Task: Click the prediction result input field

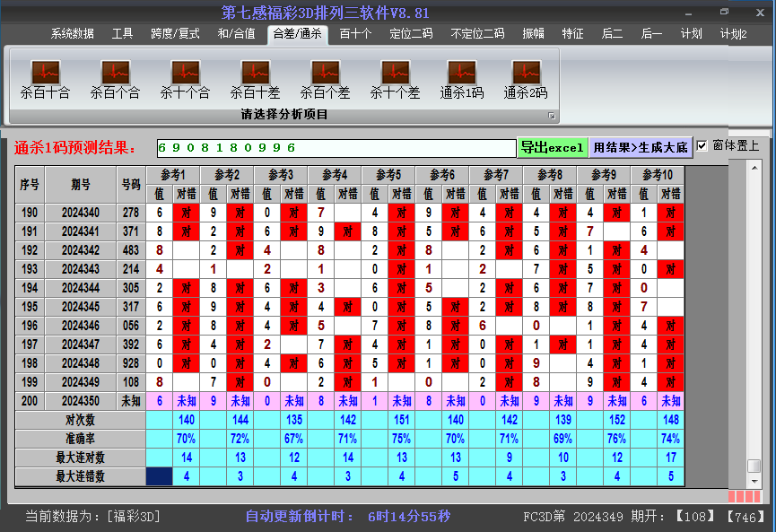Action: click(336, 148)
